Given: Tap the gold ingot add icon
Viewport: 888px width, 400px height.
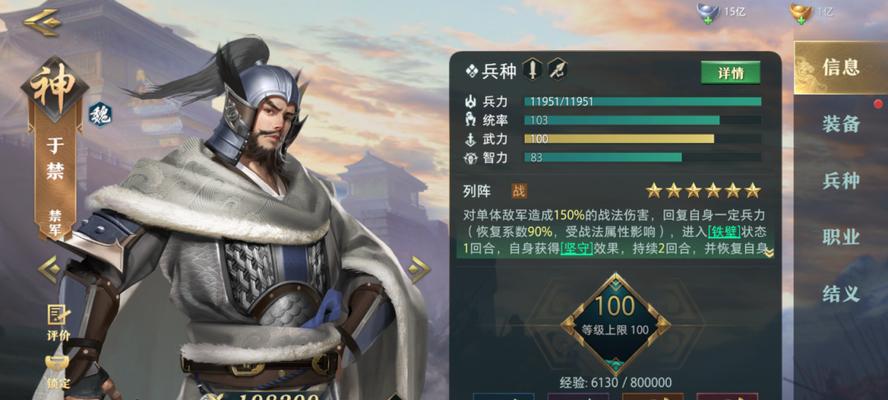Looking at the screenshot, I should 801,13.
